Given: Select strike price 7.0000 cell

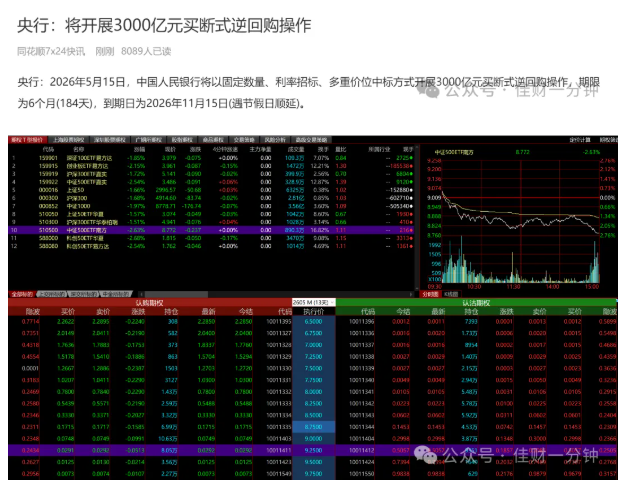Looking at the screenshot, I should (x=313, y=345).
